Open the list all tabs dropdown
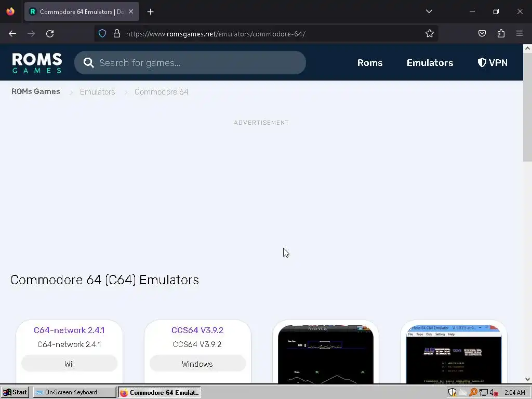 (429, 11)
